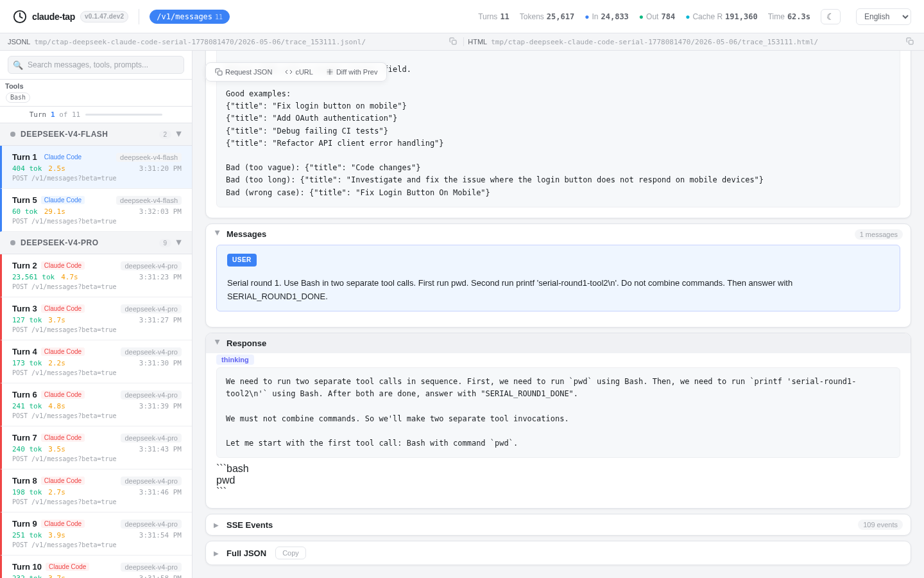Click the 1 messages count badge

pyautogui.click(x=878, y=234)
